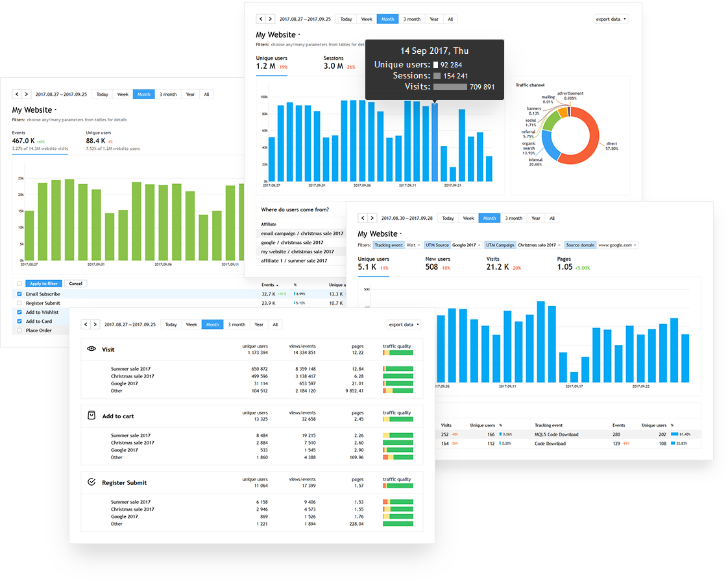Open My Website dropdown above the filter chips

tap(380, 234)
